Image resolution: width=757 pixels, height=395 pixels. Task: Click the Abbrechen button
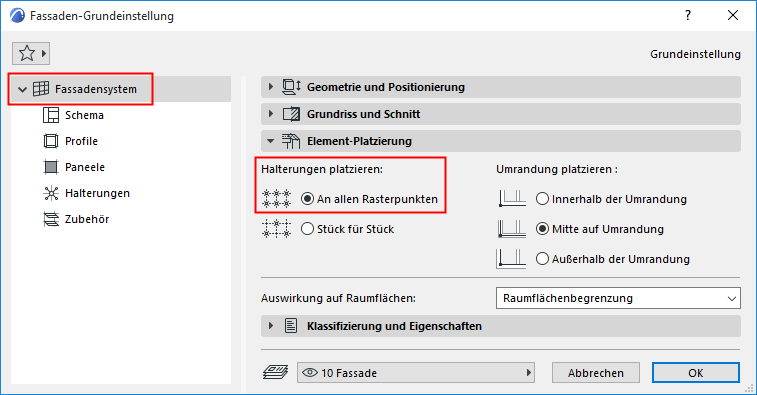pos(596,373)
